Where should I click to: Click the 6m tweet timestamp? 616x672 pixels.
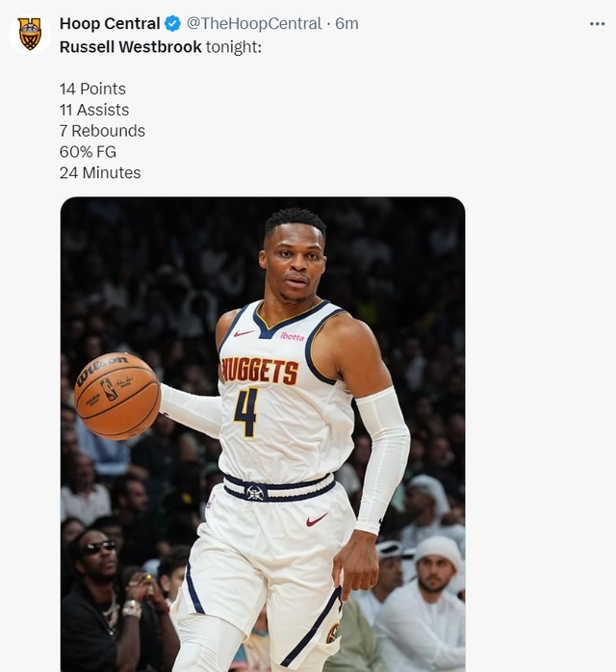(x=346, y=23)
